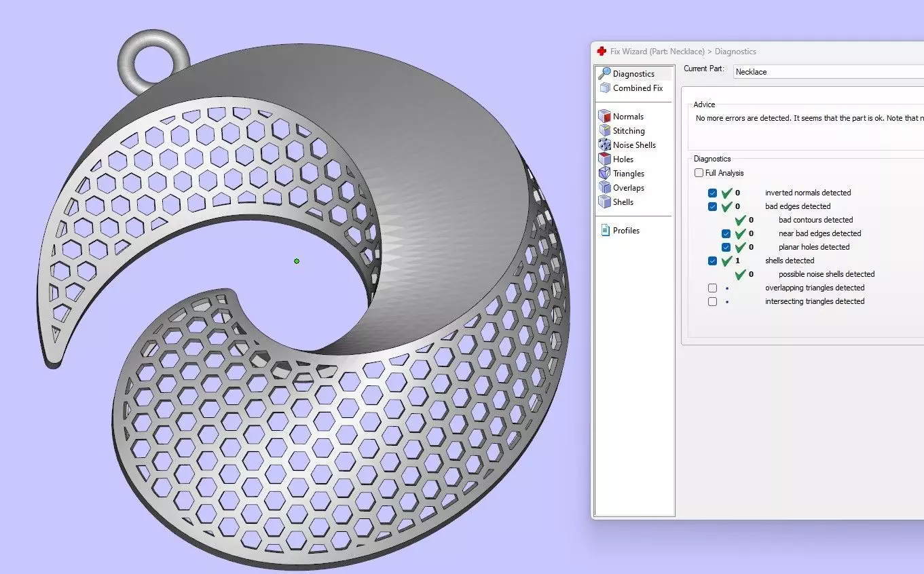Uncheck near bad edges detected checkbox

tap(726, 233)
